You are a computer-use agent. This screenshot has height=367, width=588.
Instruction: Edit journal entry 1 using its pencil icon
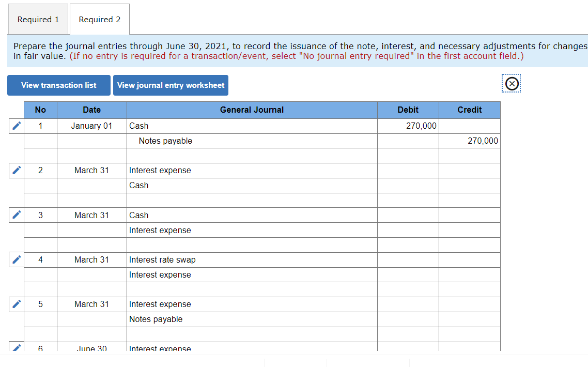click(x=16, y=126)
